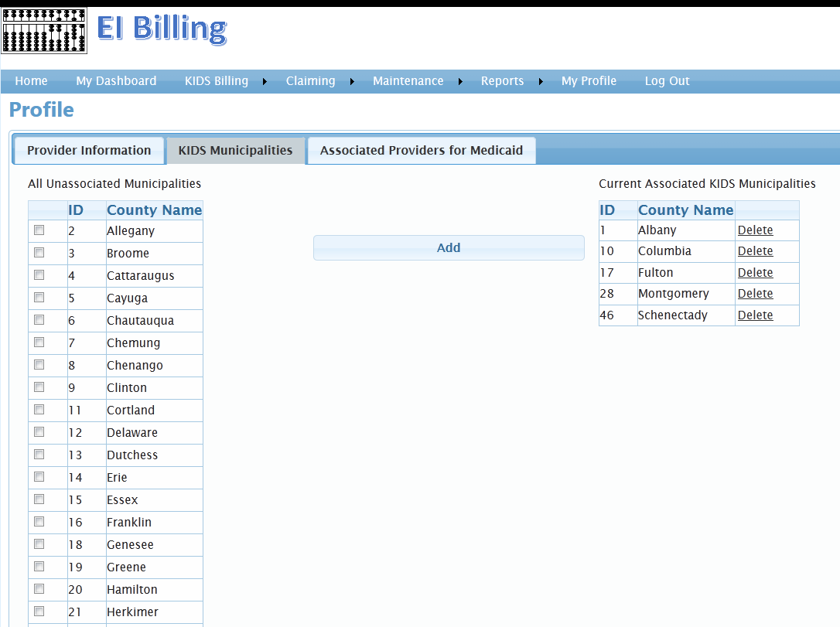Click Log Out in the menu bar
This screenshot has height=627, width=840.
click(667, 81)
